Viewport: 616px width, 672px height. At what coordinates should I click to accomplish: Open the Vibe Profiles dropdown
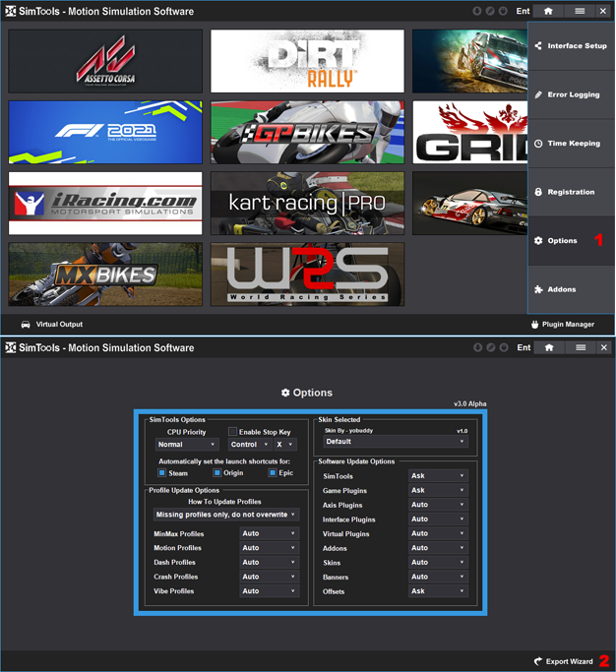coord(270,591)
